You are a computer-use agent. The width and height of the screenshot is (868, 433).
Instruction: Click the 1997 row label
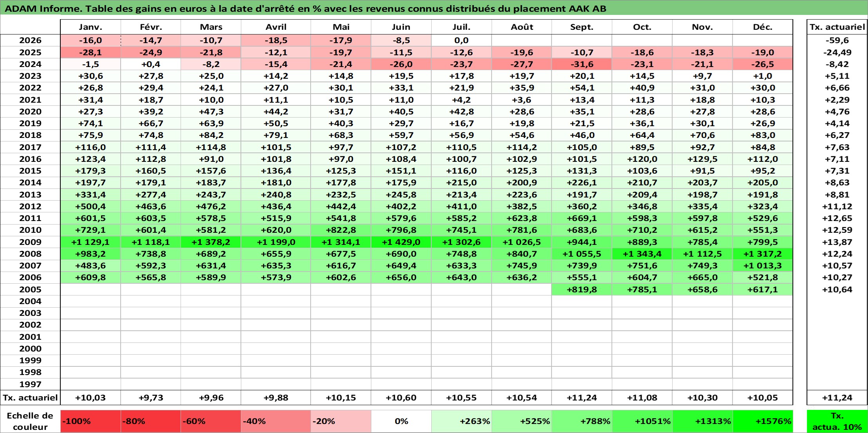click(x=30, y=384)
